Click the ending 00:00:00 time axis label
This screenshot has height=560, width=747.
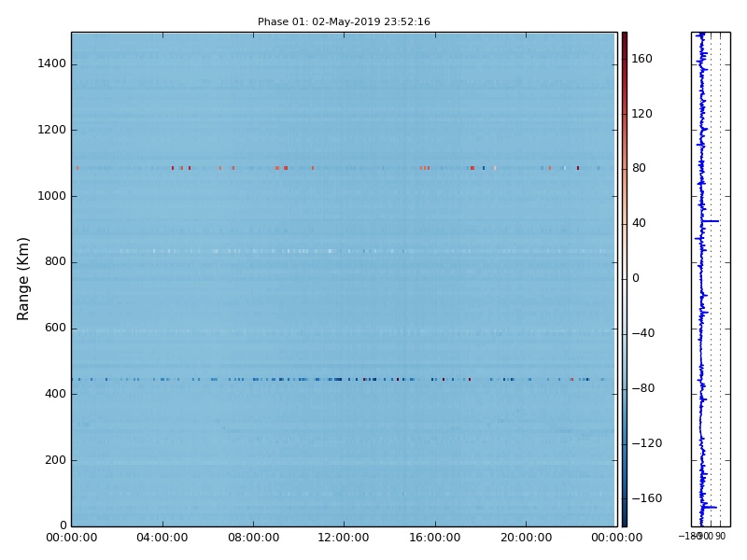click(x=617, y=538)
